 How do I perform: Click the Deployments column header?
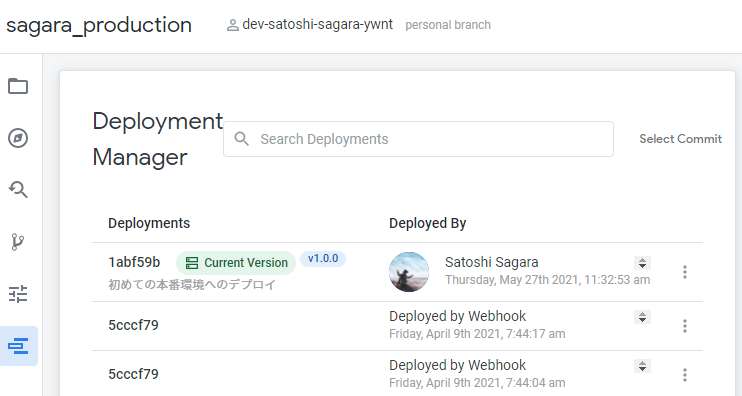(x=149, y=223)
